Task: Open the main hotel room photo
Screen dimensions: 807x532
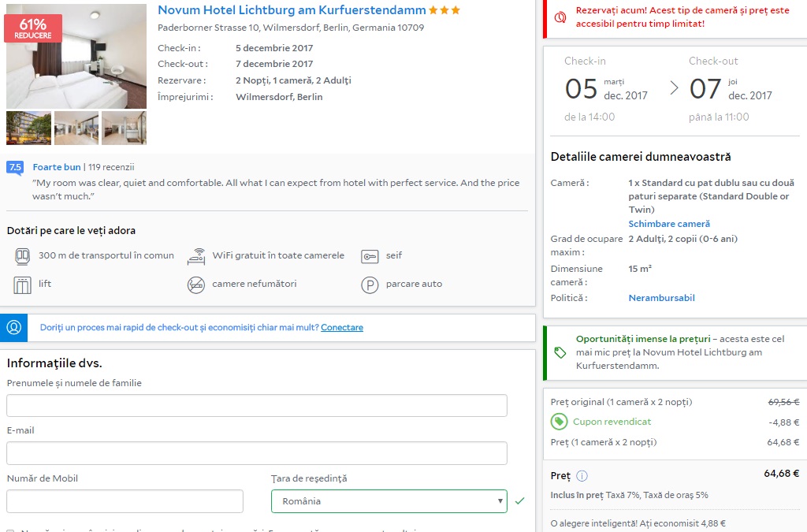Action: [76, 57]
